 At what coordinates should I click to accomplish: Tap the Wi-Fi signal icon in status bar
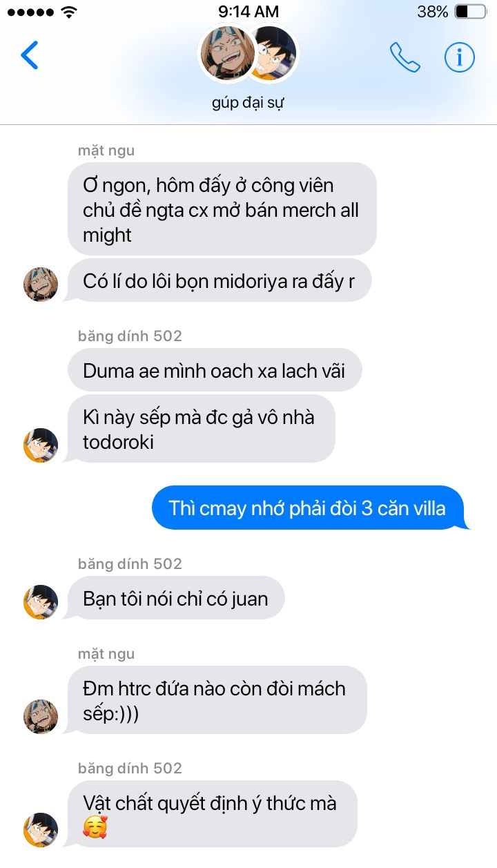[x=69, y=12]
